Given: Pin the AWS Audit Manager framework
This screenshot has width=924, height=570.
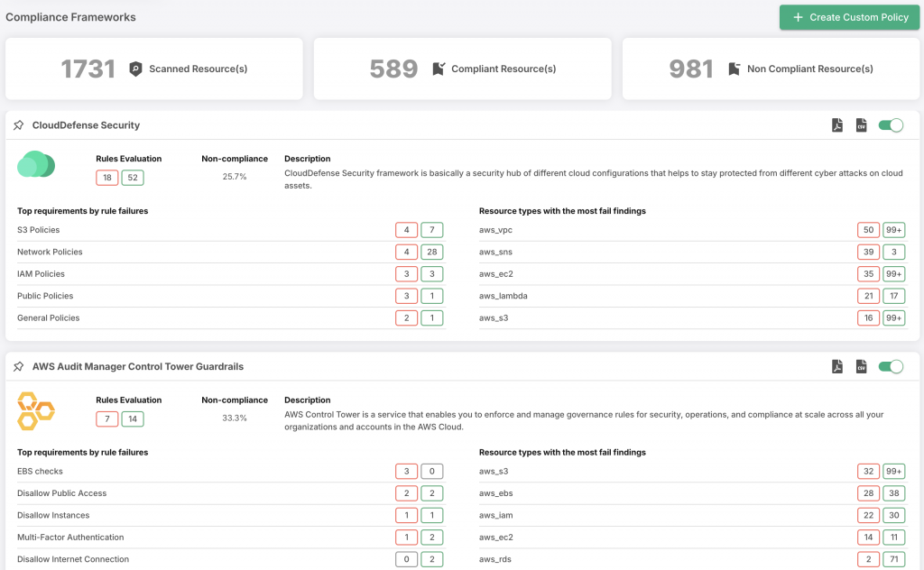Looking at the screenshot, I should tap(19, 367).
